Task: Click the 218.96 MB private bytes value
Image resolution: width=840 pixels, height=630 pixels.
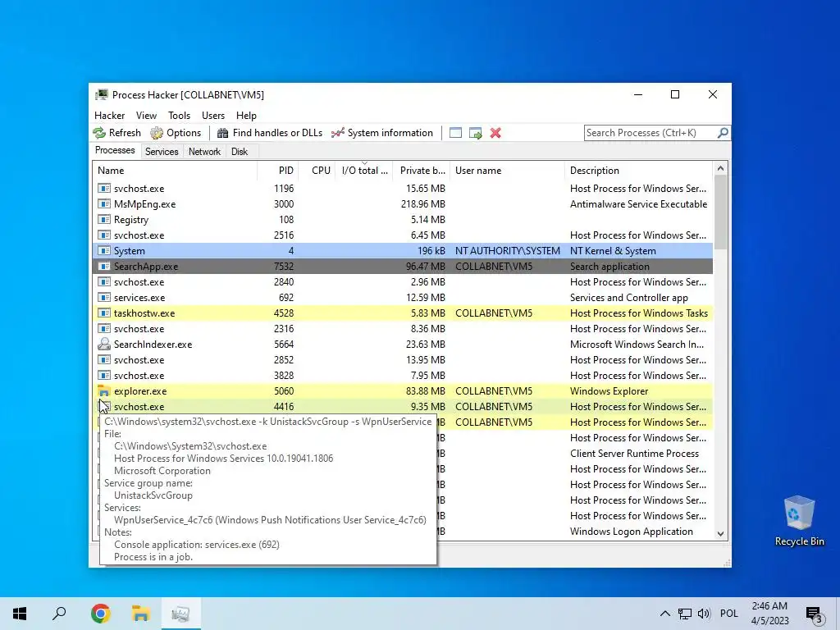Action: point(422,204)
